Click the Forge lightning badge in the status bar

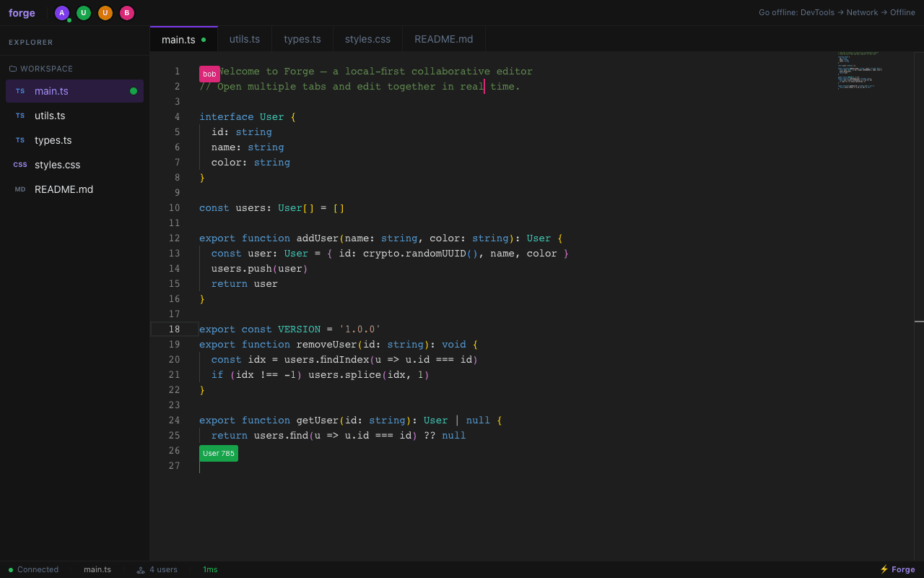point(897,569)
